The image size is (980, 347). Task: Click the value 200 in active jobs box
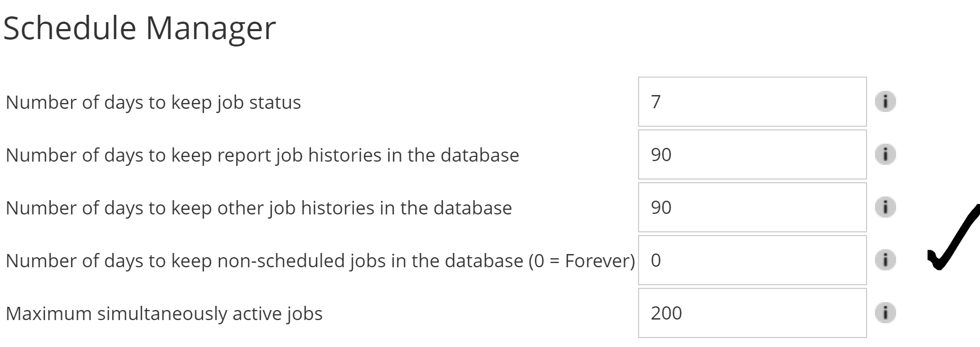point(666,313)
